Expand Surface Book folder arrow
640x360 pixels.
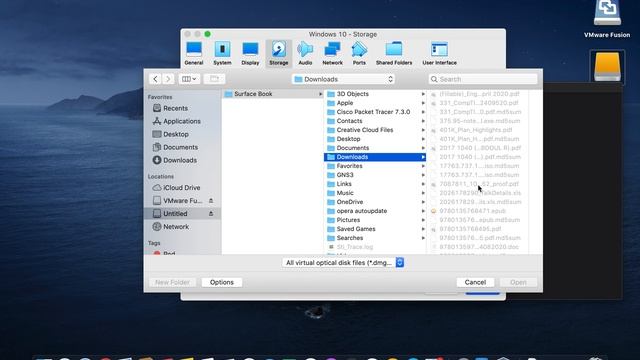(320, 94)
